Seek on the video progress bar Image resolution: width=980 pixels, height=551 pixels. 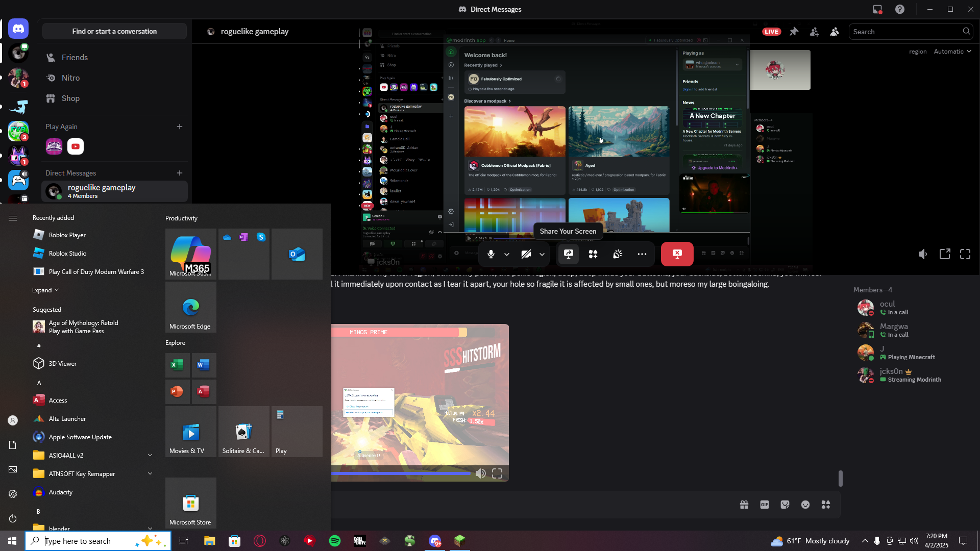pos(401,473)
